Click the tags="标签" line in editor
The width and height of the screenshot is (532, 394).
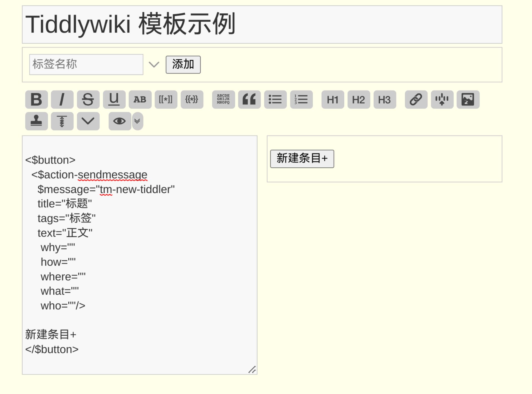67,218
